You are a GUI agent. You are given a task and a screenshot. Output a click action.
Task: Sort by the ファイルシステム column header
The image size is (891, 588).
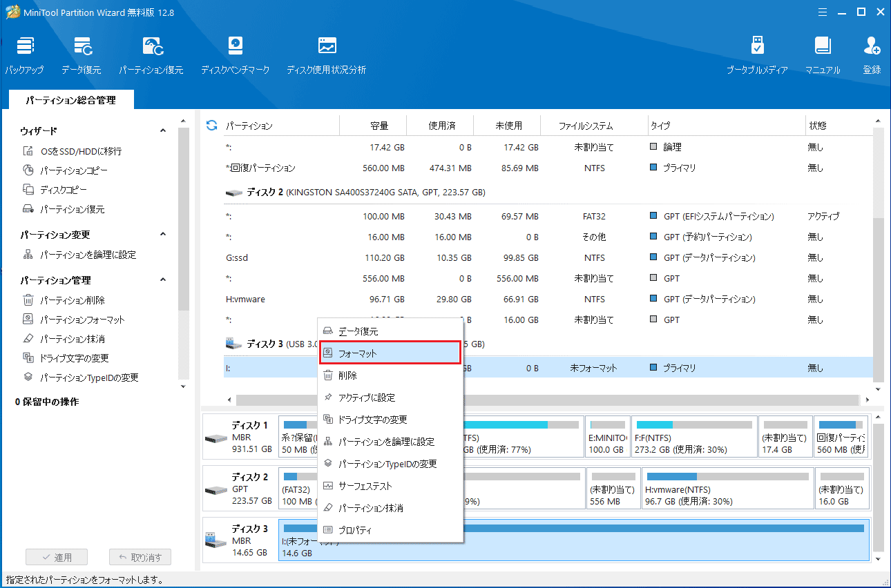click(x=586, y=126)
